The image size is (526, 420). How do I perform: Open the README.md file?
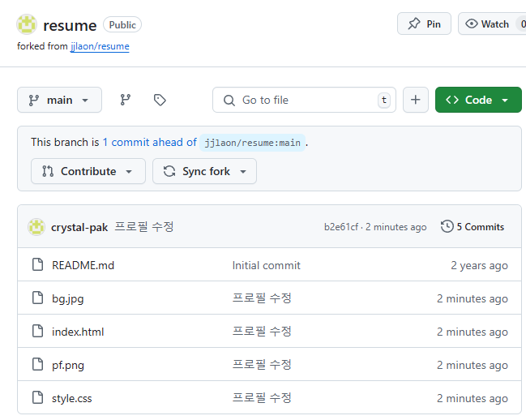(x=83, y=265)
